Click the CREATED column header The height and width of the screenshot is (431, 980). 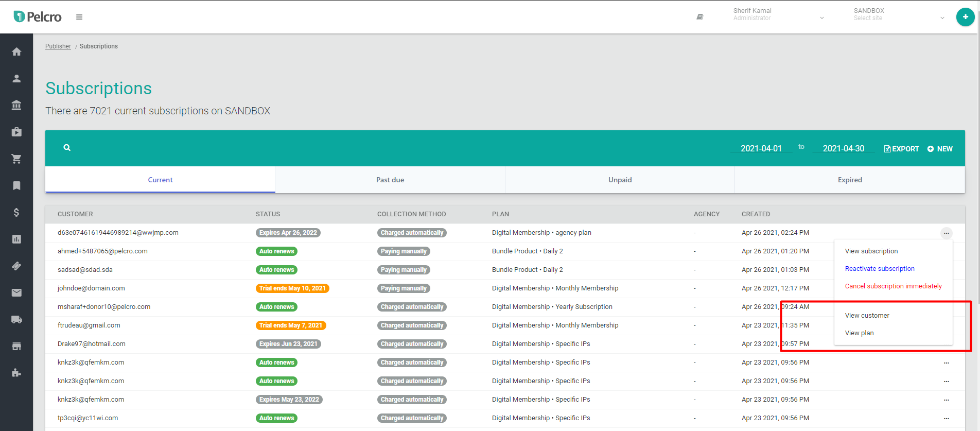tap(756, 214)
